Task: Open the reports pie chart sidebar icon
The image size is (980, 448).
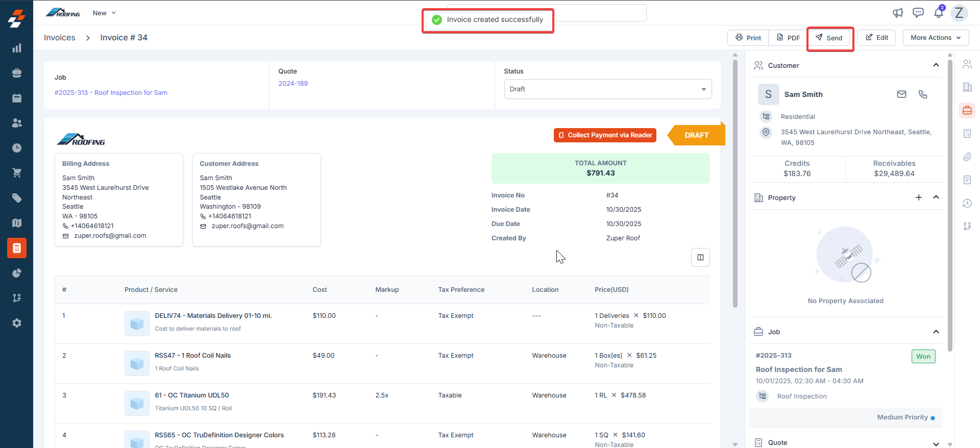Action: 17,273
